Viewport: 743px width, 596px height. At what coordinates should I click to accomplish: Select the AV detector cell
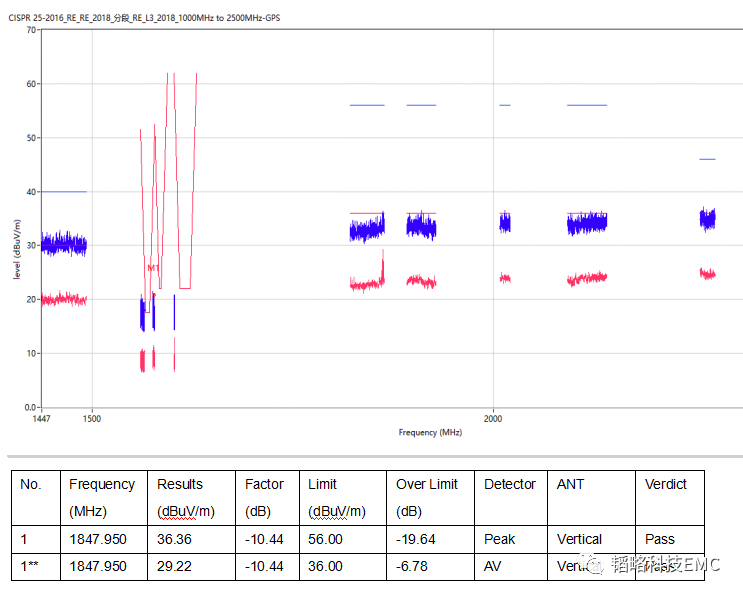494,566
